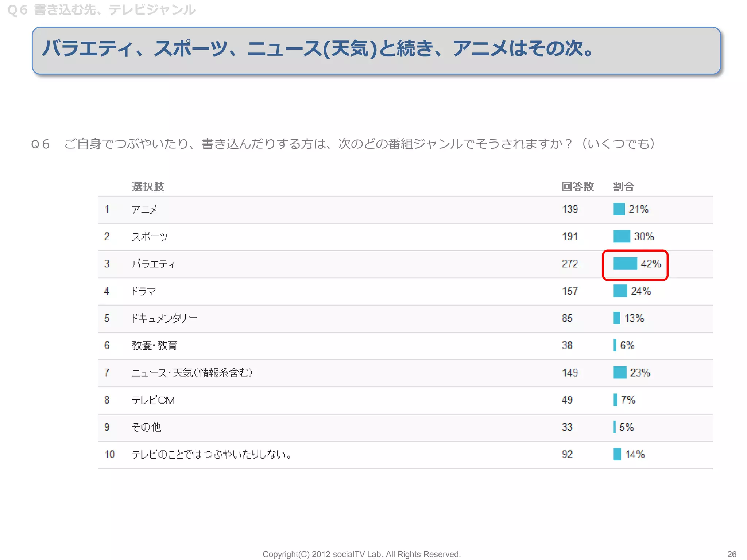Click the ニュース・天気 23% bar
The image size is (747, 560).
(x=619, y=373)
